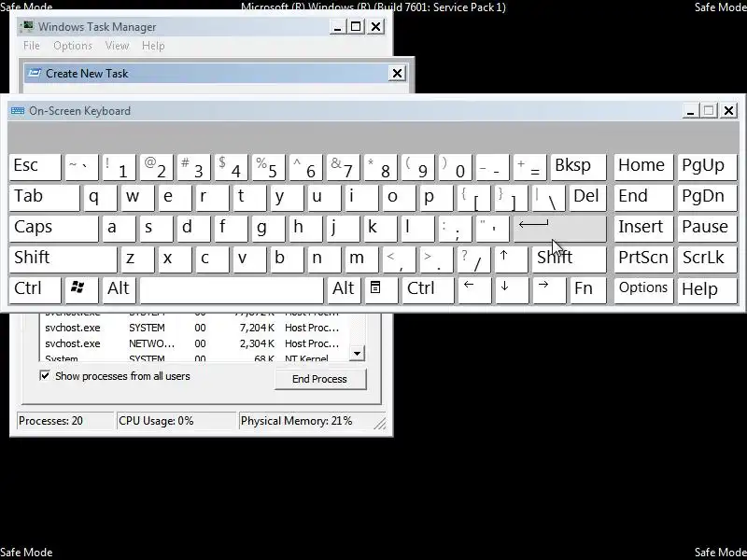Click the Windows logo key on keyboard
The width and height of the screenshot is (747, 560).
click(x=81, y=290)
